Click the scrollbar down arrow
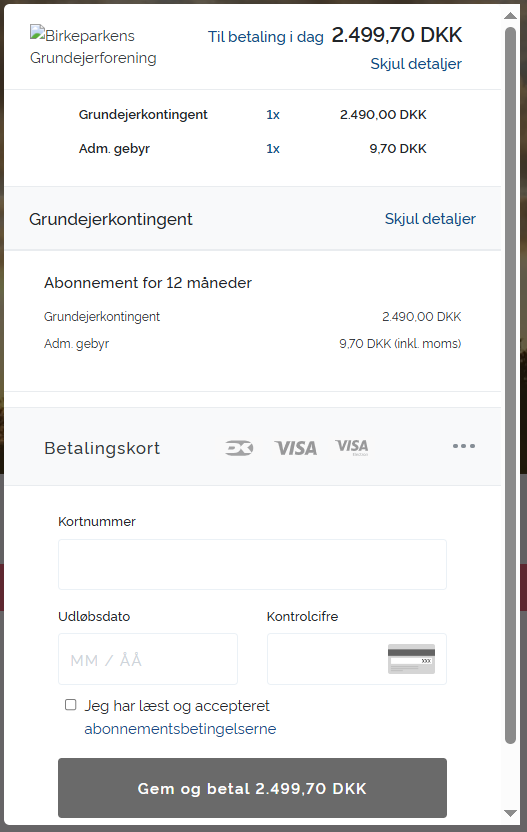 pos(511,813)
